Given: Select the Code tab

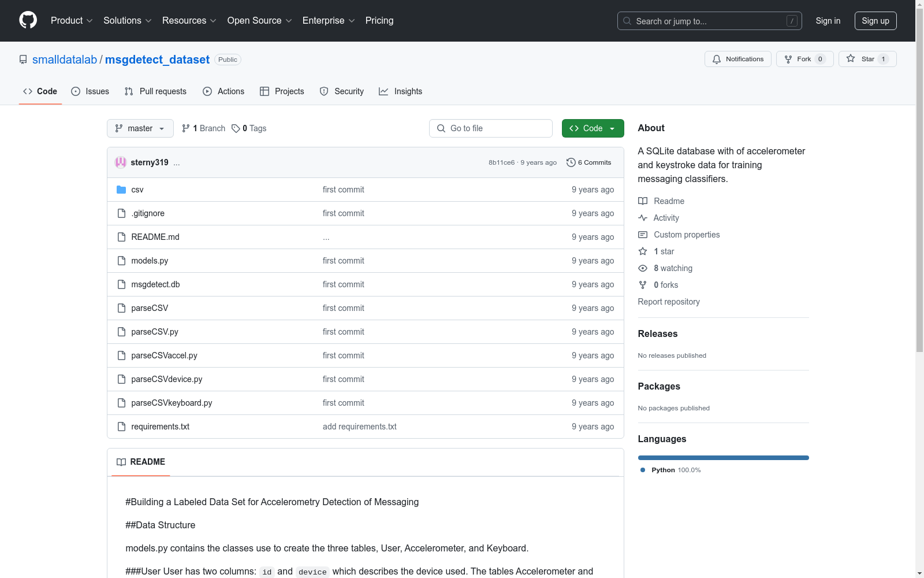Looking at the screenshot, I should 40,91.
